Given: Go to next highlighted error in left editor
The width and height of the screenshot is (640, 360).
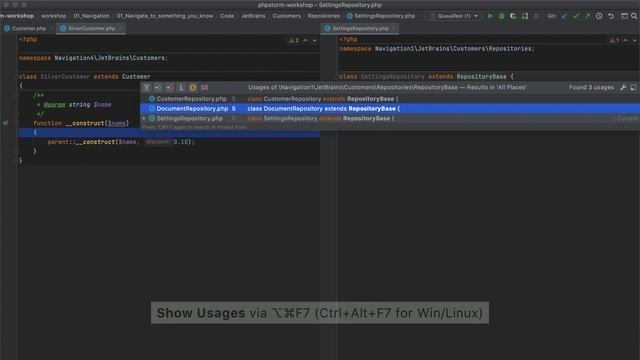Looking at the screenshot, I should [314, 40].
